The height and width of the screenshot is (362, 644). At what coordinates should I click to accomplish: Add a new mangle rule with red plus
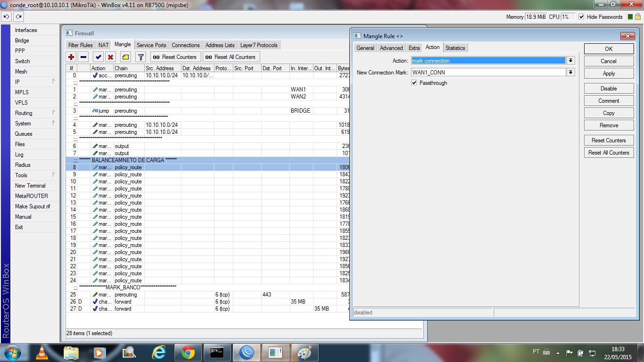click(71, 57)
